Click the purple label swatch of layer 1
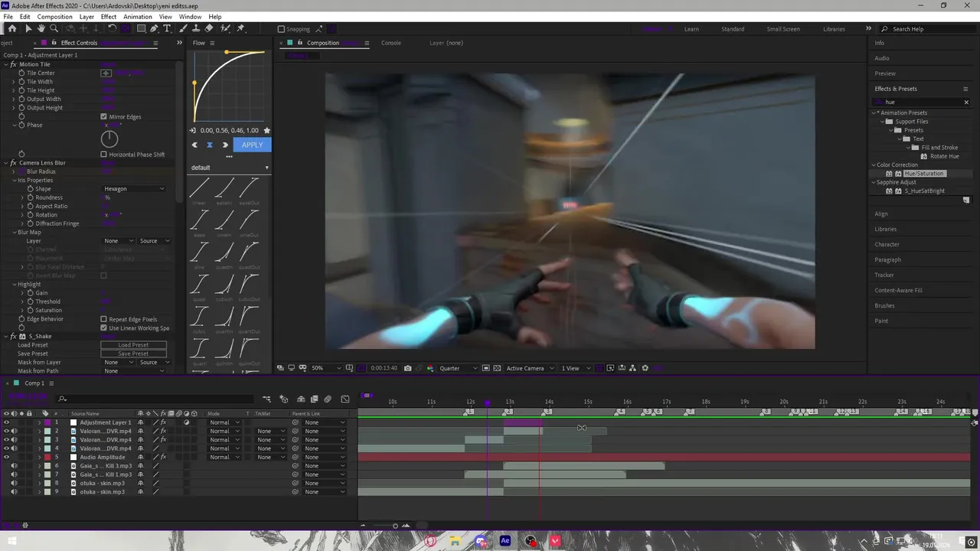Screen dimensions: 980x551 pyautogui.click(x=47, y=422)
